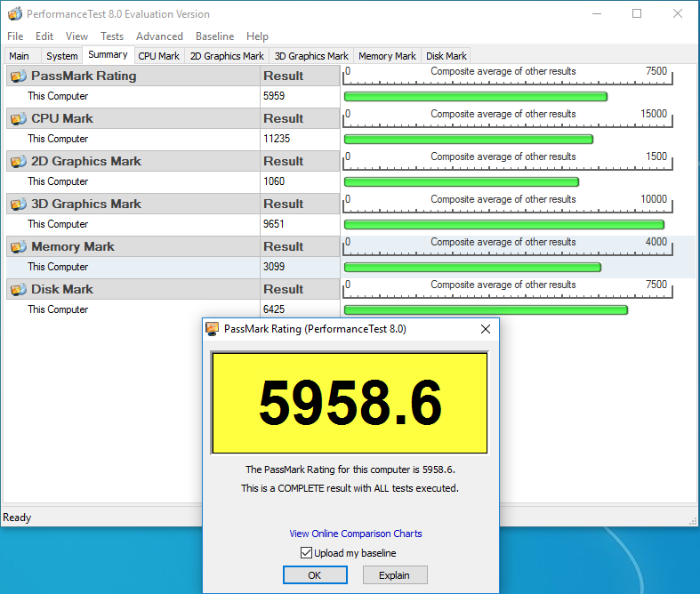
Task: Open the 3D Graphics Mark tab
Action: click(311, 56)
